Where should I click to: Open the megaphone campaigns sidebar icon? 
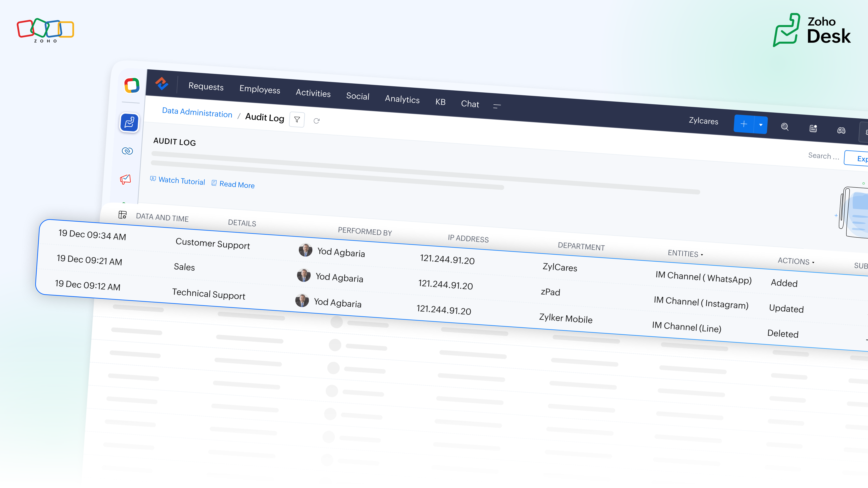(x=125, y=179)
